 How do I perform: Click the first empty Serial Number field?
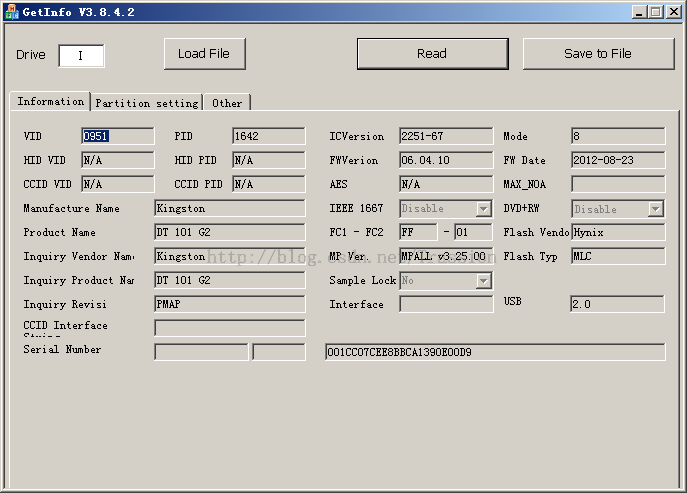(202, 352)
